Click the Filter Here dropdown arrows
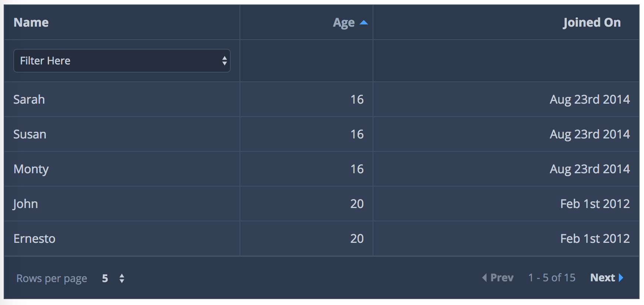 [x=224, y=61]
